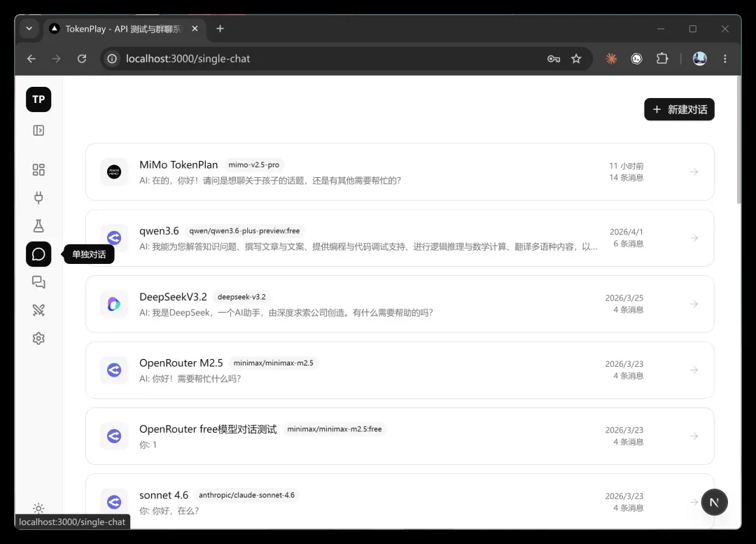This screenshot has height=544, width=756.
Task: Click the mimo-v2.5-pro model tag
Action: [254, 165]
